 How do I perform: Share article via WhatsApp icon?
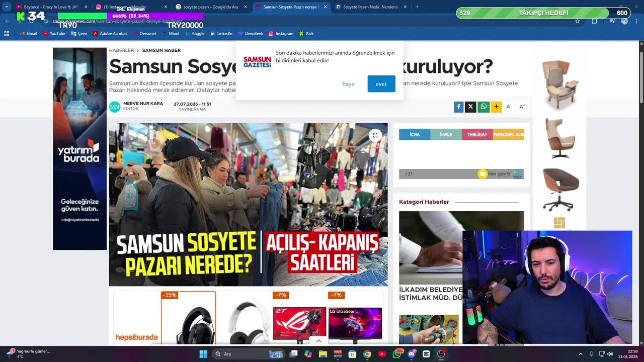pyautogui.click(x=484, y=107)
